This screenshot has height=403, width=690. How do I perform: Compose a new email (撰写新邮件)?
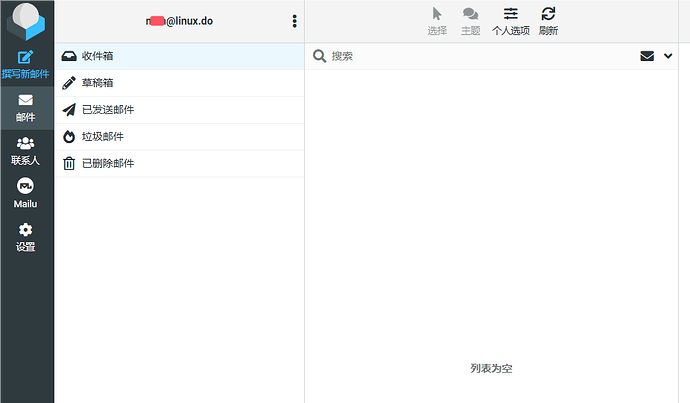[x=26, y=65]
